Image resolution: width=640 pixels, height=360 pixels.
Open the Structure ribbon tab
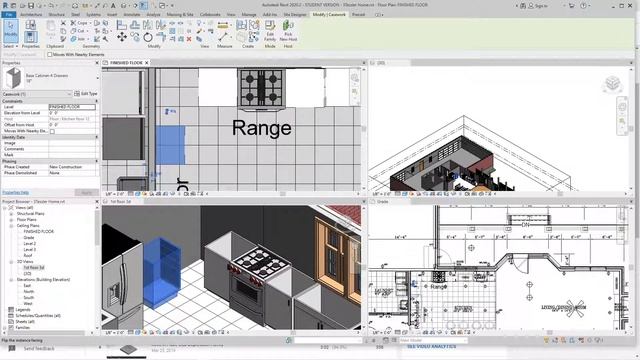click(57, 14)
